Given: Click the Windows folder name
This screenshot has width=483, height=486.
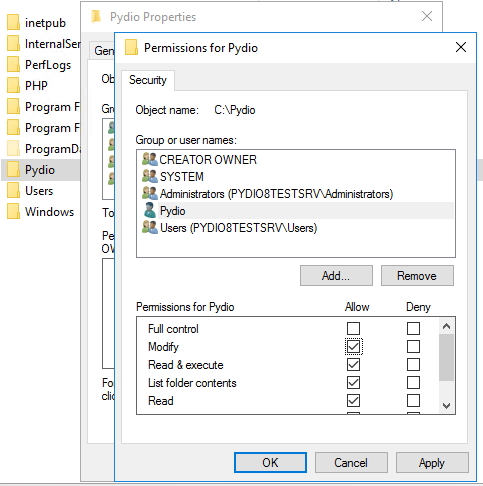Looking at the screenshot, I should coord(50,212).
